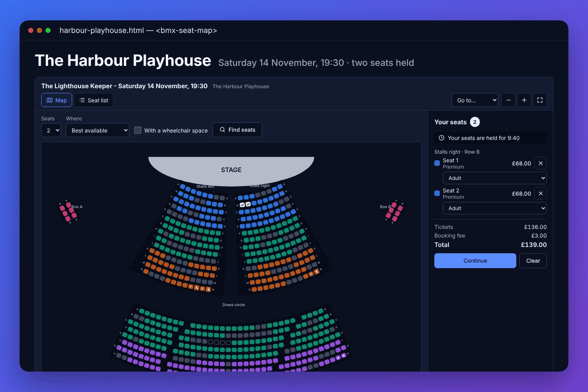The height and width of the screenshot is (392, 588).
Task: Expand the Where dropdown showing Best available
Action: coord(98,131)
